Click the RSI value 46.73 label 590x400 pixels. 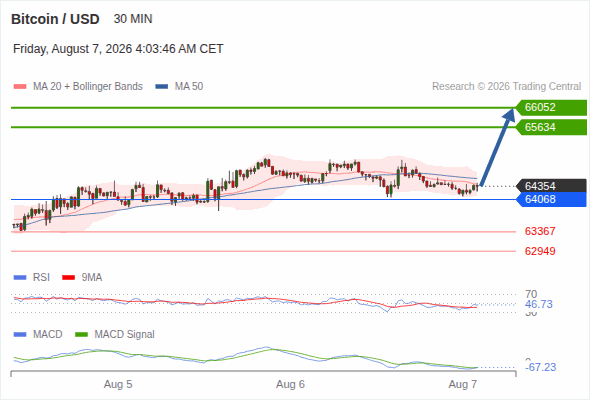pos(539,304)
